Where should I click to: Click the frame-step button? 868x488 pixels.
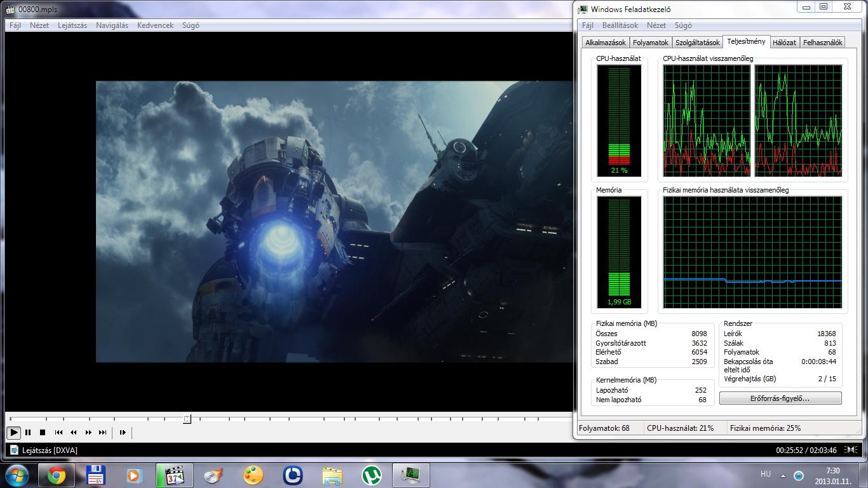tap(123, 432)
